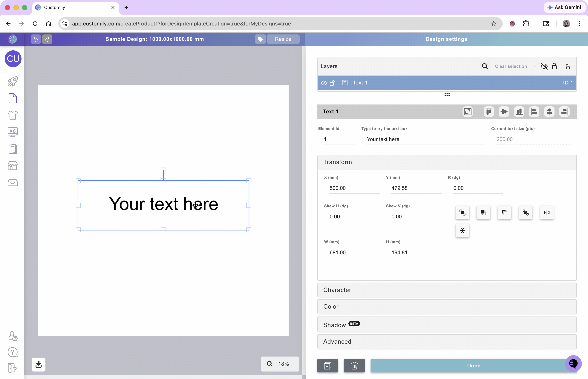588x379 pixels.
Task: Flip Text 1 vertically
Action: coord(462,231)
